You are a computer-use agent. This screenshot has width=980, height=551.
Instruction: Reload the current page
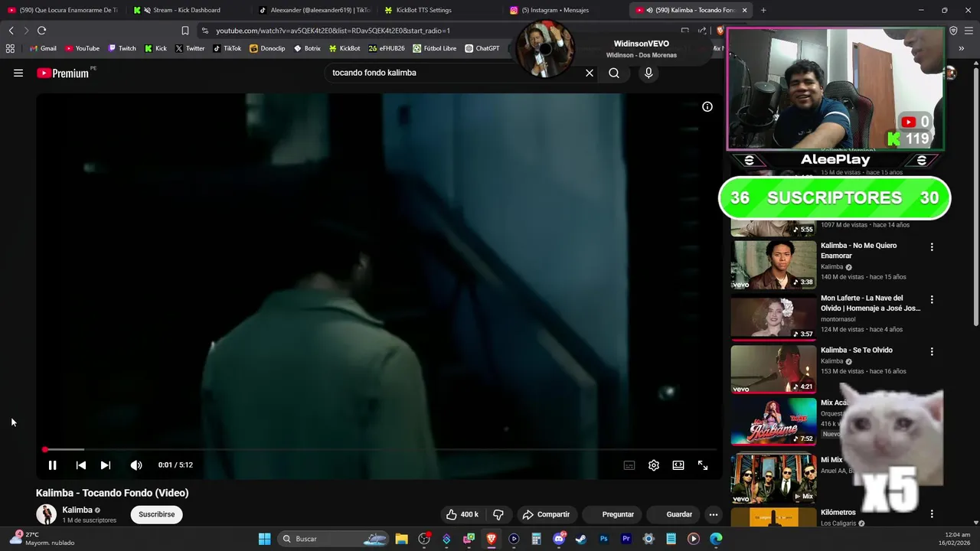pyautogui.click(x=41, y=31)
